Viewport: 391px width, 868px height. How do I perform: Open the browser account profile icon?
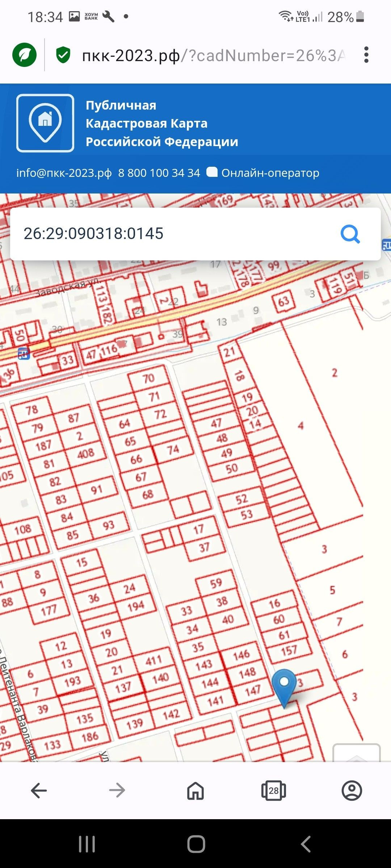click(352, 791)
